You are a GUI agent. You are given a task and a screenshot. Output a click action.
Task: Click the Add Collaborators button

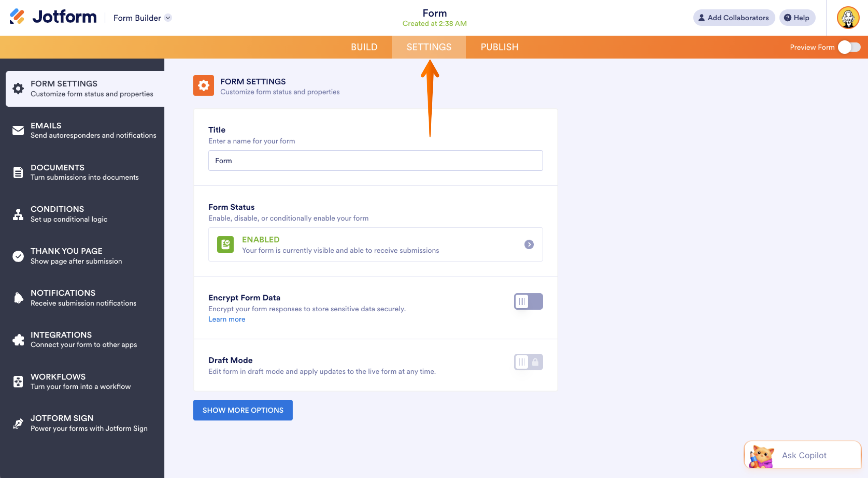(734, 18)
